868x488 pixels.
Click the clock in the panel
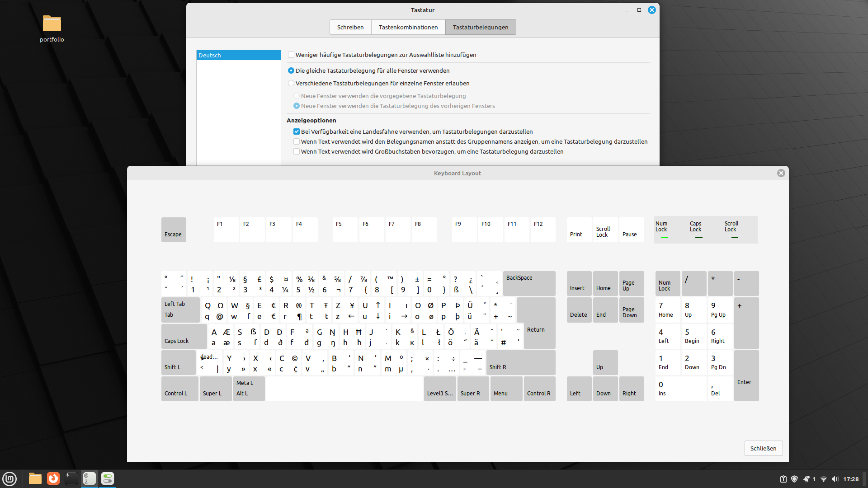click(x=851, y=479)
